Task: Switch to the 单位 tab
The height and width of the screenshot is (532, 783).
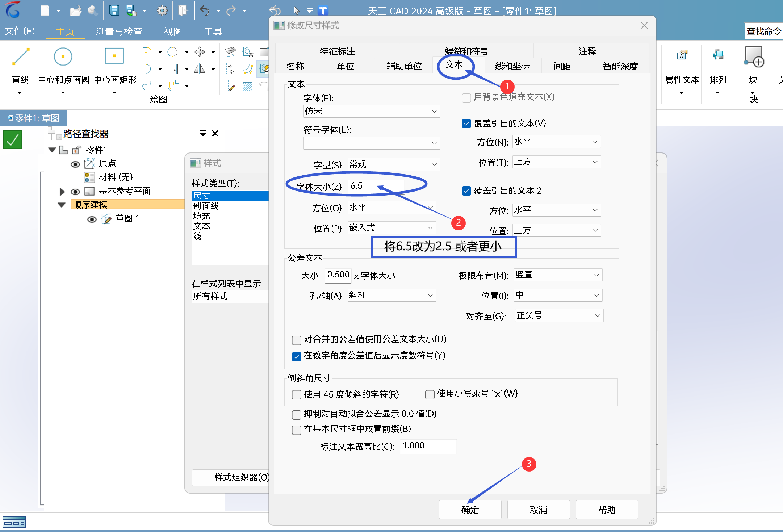Action: (x=346, y=66)
